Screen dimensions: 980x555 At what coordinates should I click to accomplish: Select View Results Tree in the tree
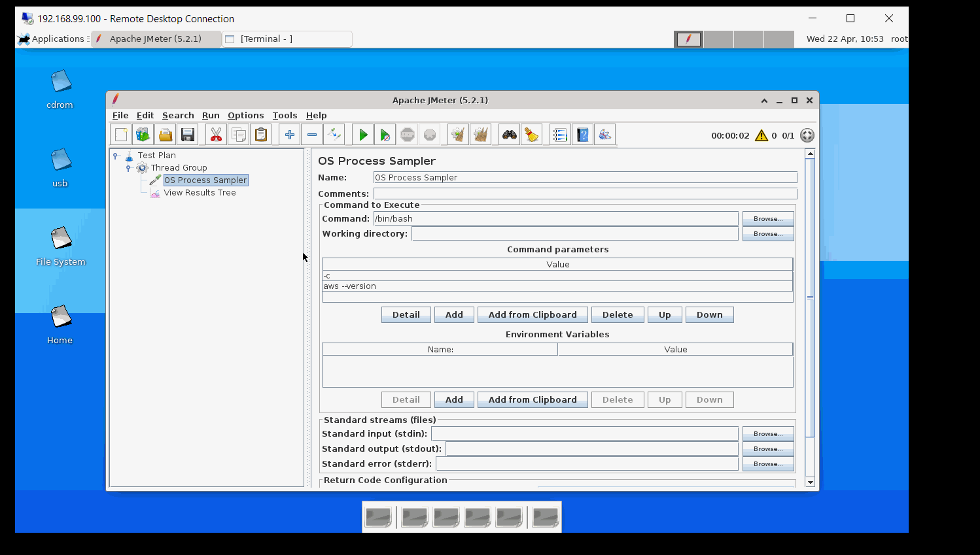(200, 192)
